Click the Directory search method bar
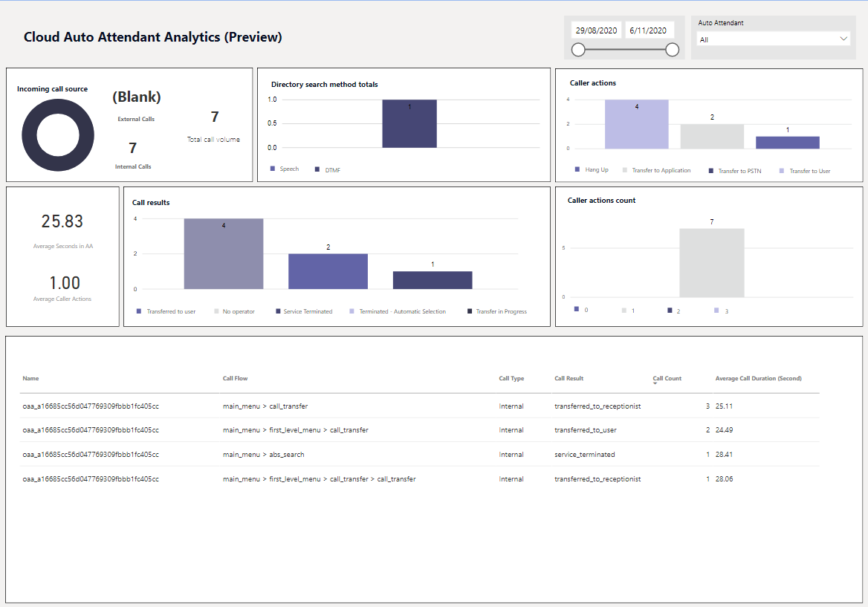 coord(409,123)
